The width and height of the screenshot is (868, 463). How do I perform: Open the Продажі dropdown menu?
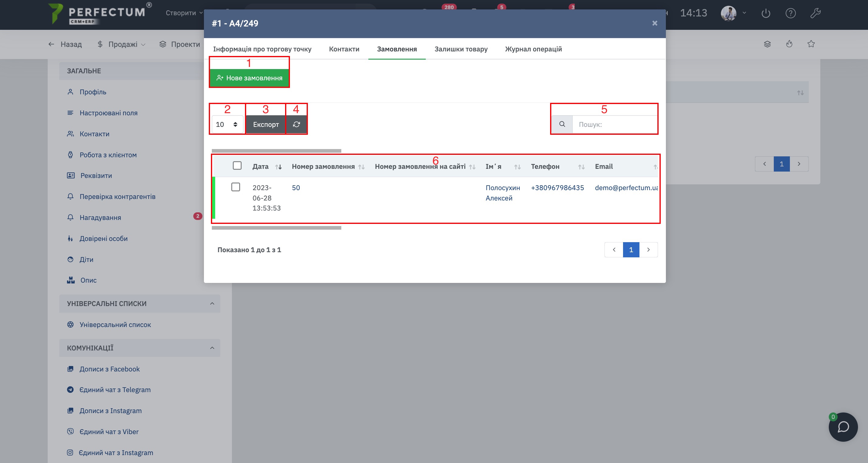[122, 44]
